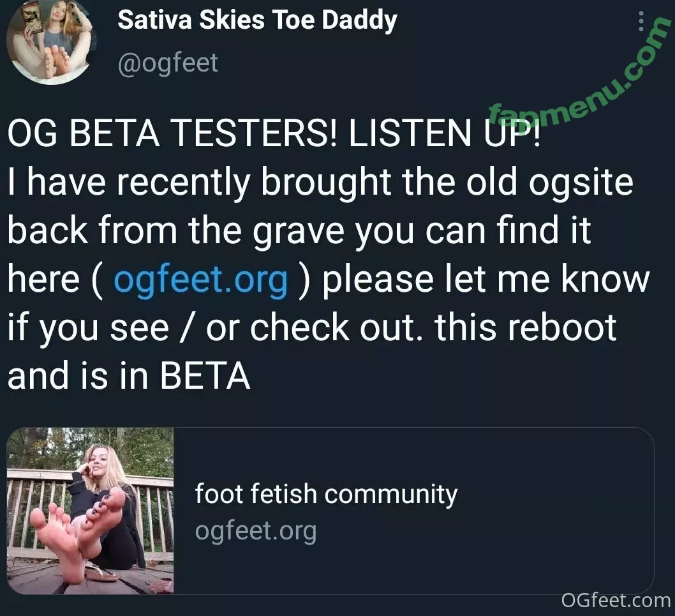Follow the blue ogfeet.org link in the tweet
The width and height of the screenshot is (675, 616).
click(200, 279)
